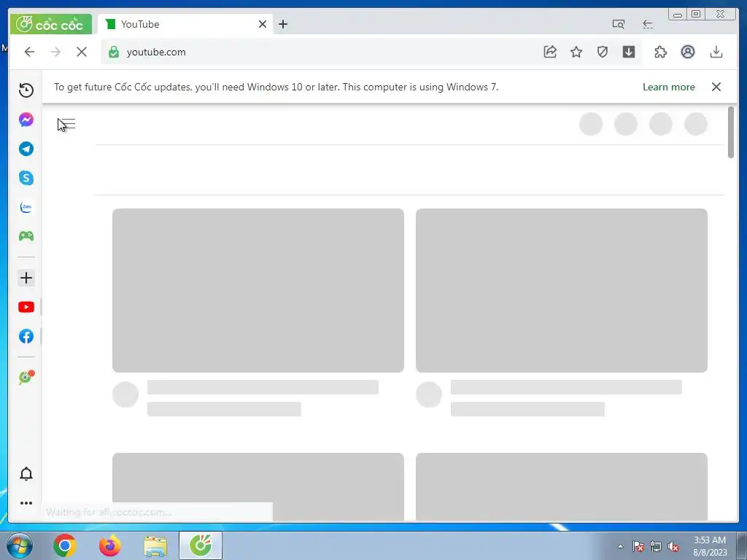Open the network tray icon

tap(656, 547)
